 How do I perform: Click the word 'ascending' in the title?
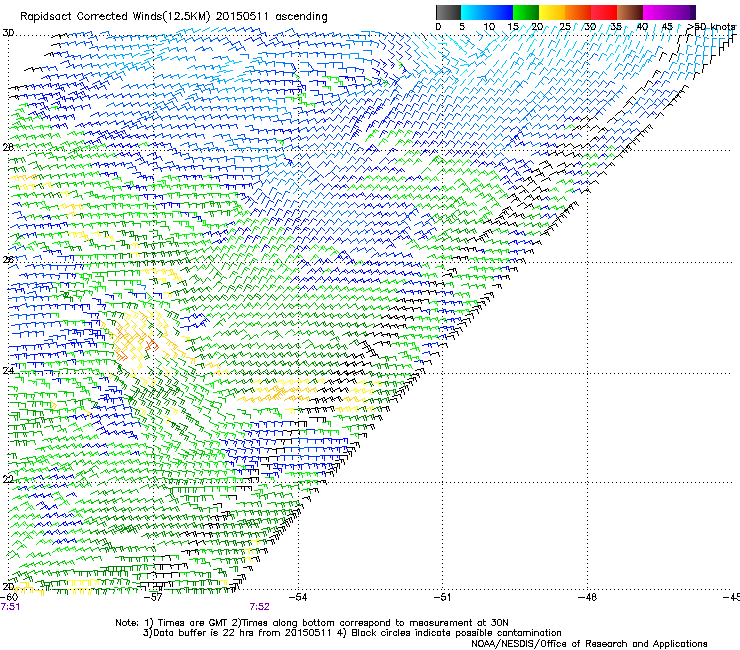[x=301, y=17]
